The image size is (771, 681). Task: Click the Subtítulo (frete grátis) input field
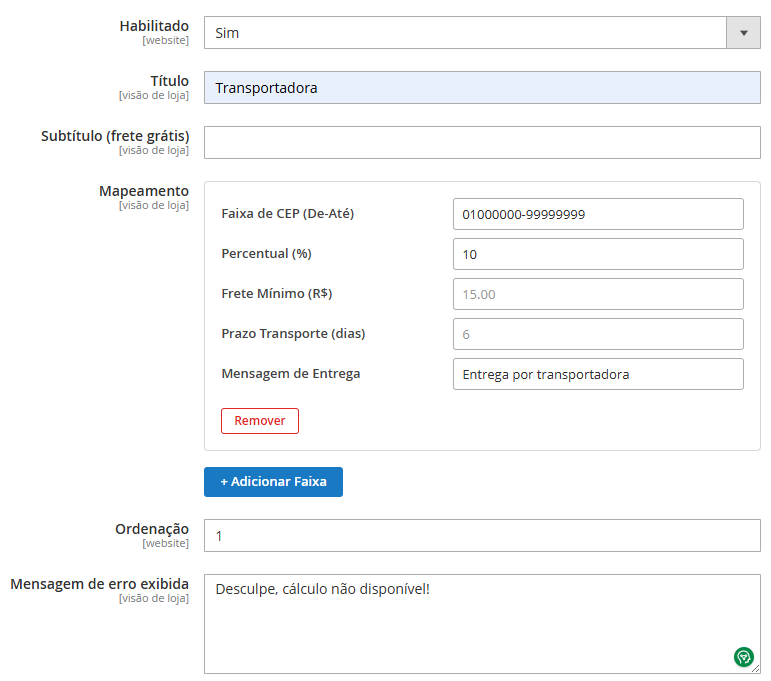(482, 143)
